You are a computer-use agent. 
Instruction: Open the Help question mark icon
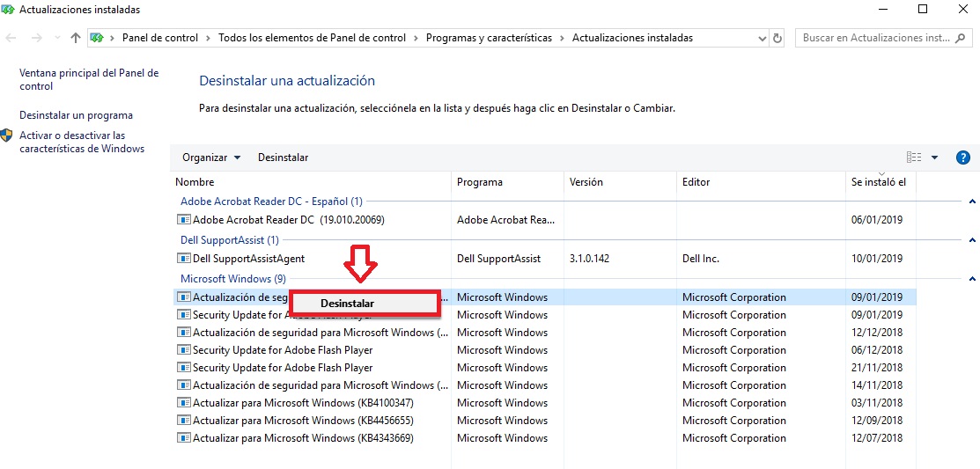(x=963, y=158)
